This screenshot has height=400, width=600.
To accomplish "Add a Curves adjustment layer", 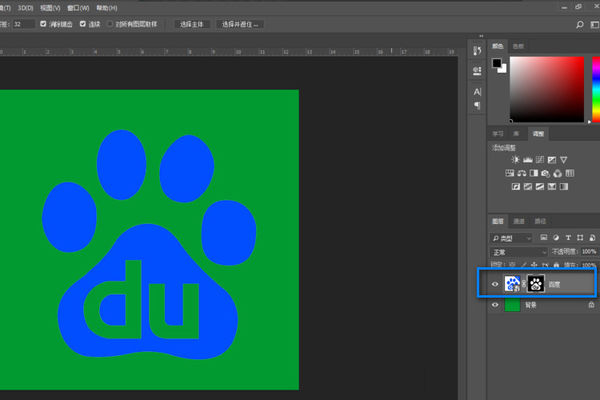I will click(x=540, y=160).
